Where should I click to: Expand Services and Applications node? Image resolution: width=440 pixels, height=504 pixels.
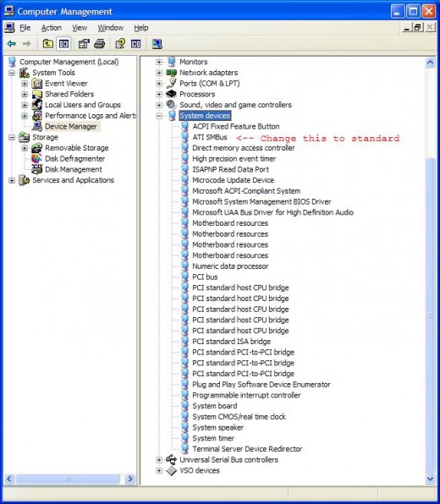pos(12,180)
